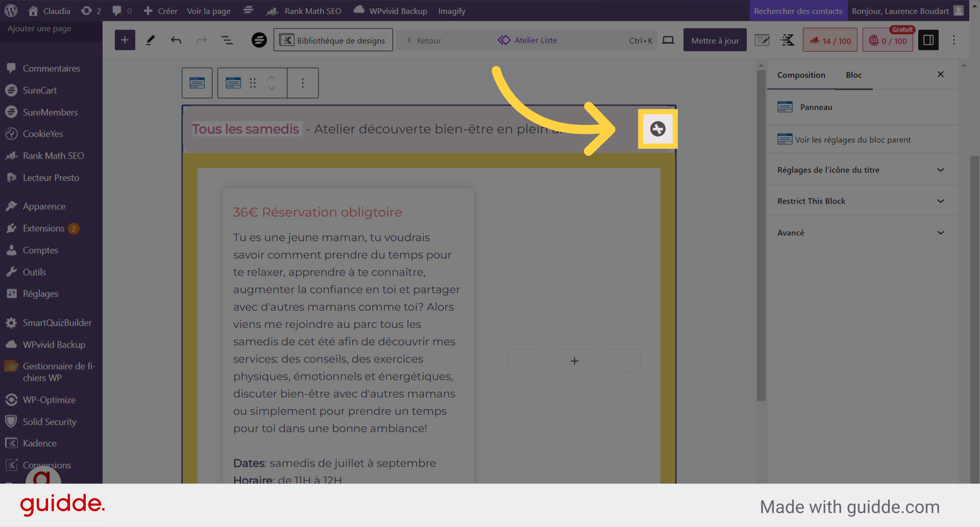Open the WordPress logo menu

pyautogui.click(x=11, y=11)
